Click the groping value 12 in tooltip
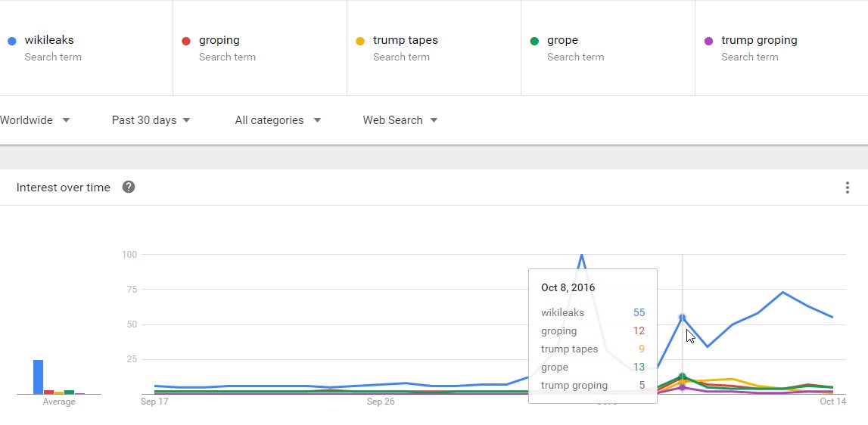Image resolution: width=868 pixels, height=425 pixels. [x=639, y=331]
